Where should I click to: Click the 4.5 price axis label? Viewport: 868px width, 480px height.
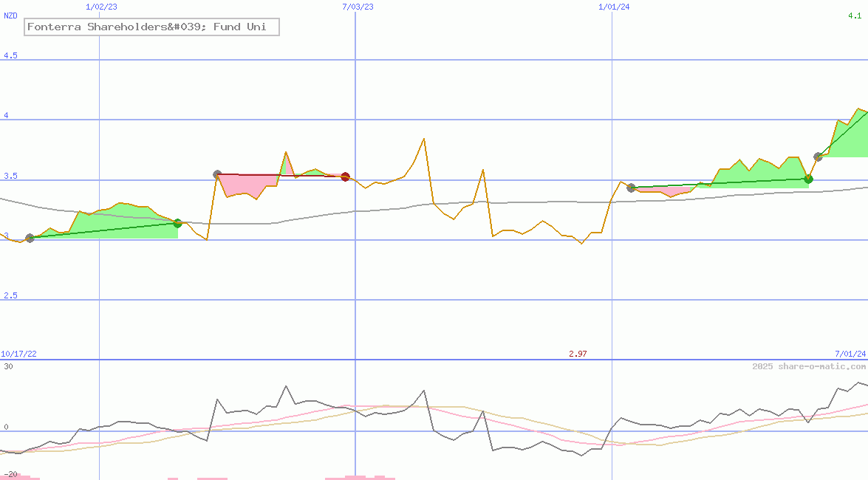[x=10, y=56]
